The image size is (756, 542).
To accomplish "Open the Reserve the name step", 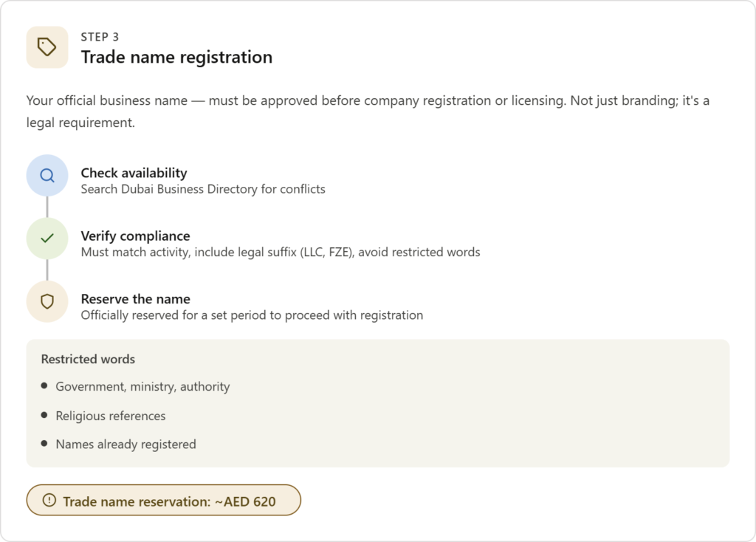I will pyautogui.click(x=135, y=299).
